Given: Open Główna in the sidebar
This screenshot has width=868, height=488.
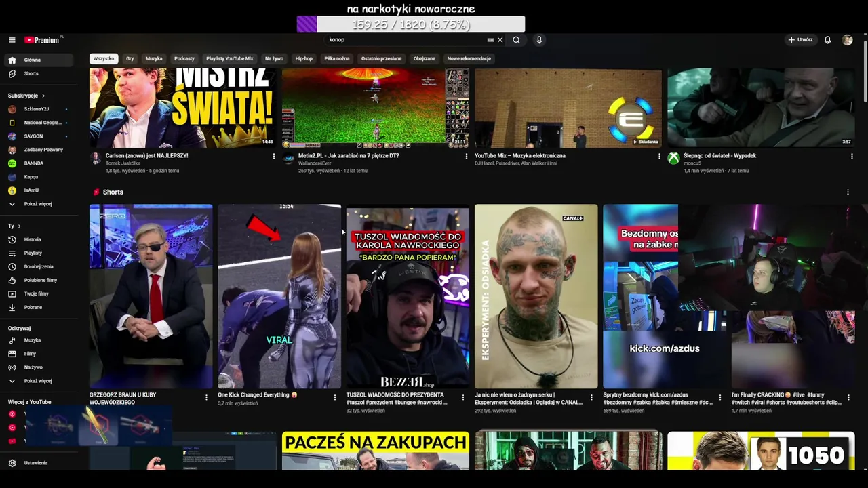Looking at the screenshot, I should [39, 60].
